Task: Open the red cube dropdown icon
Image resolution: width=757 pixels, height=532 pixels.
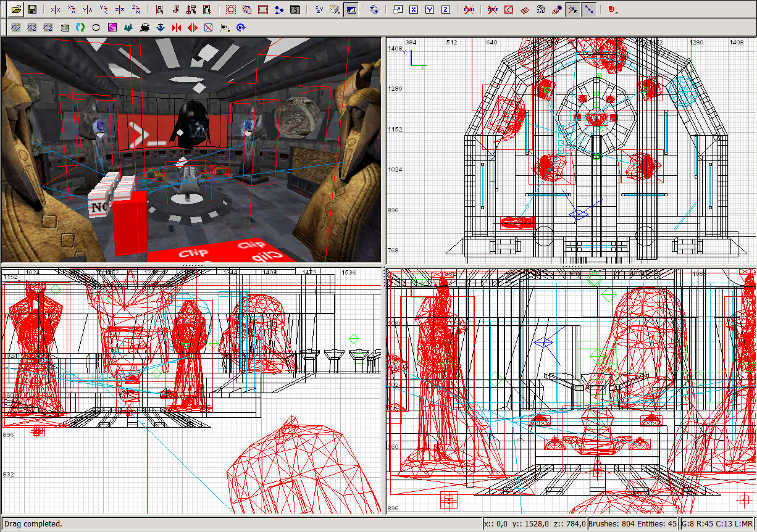Action: (612, 9)
